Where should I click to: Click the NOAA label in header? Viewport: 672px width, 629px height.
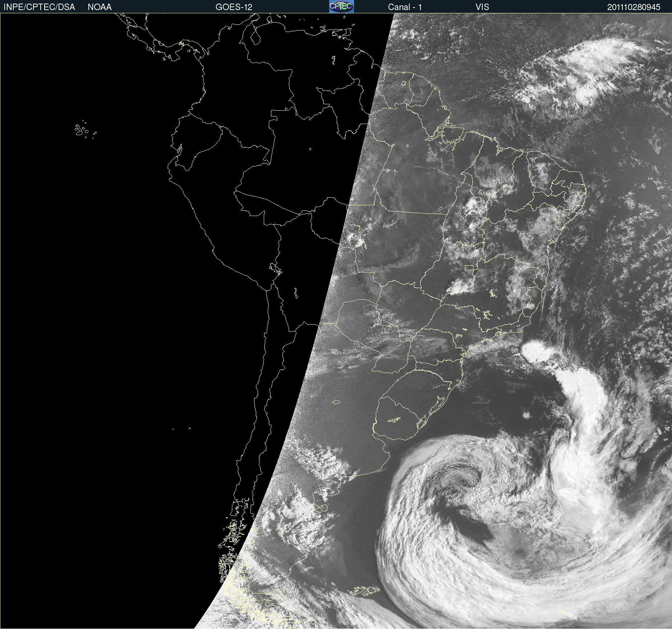pyautogui.click(x=100, y=7)
